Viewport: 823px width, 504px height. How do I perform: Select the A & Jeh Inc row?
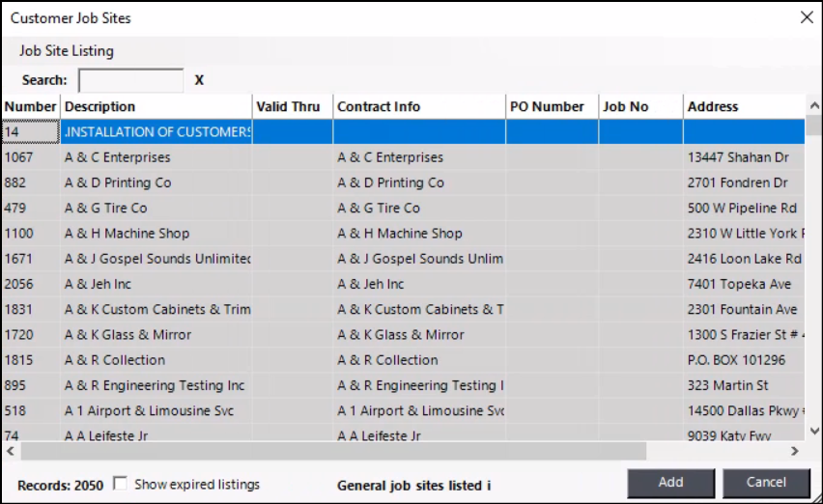click(x=98, y=284)
